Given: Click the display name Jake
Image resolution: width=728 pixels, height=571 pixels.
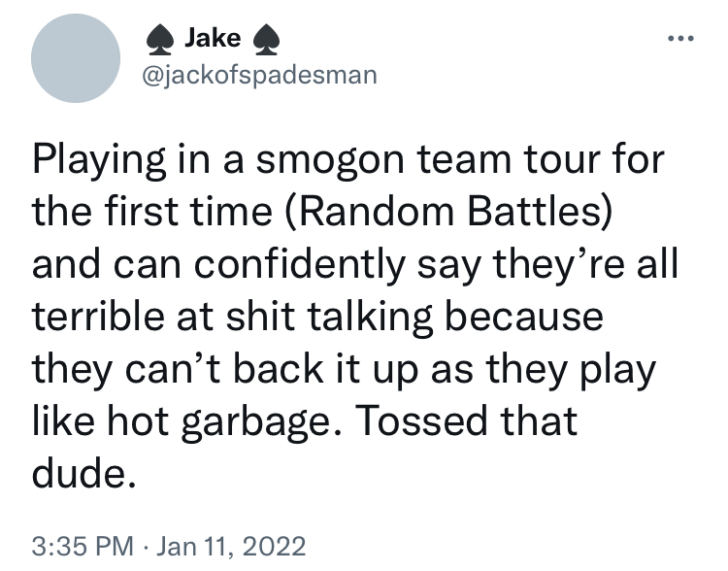Looking at the screenshot, I should point(209,40).
